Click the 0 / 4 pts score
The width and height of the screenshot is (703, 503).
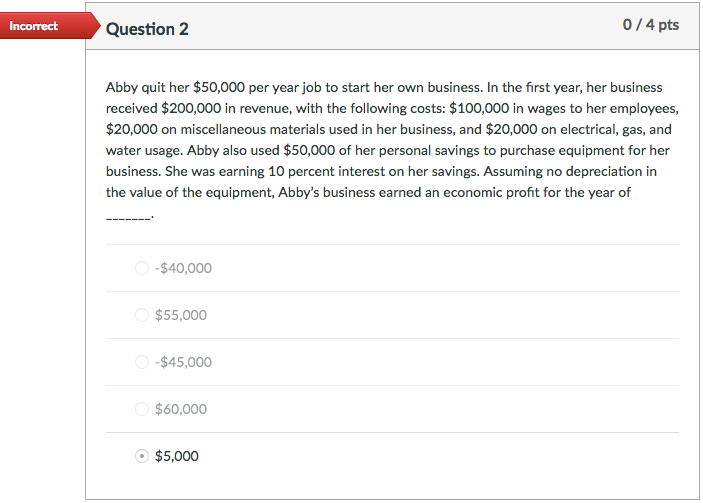click(x=650, y=25)
